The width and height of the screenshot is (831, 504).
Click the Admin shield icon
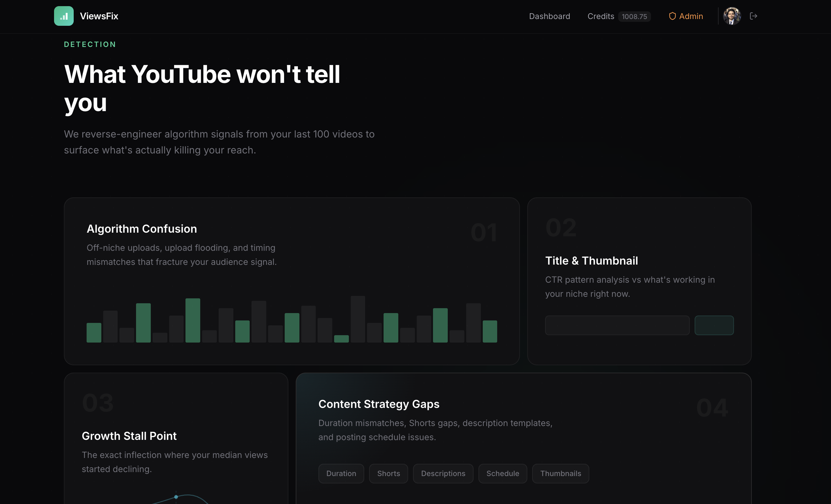point(672,16)
